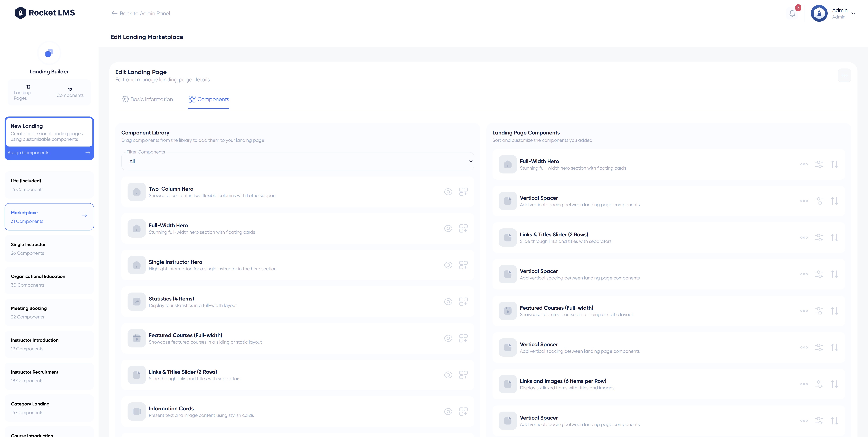Viewport: 868px width, 437px height.
Task: Click Back to Admin Panel
Action: tap(140, 13)
